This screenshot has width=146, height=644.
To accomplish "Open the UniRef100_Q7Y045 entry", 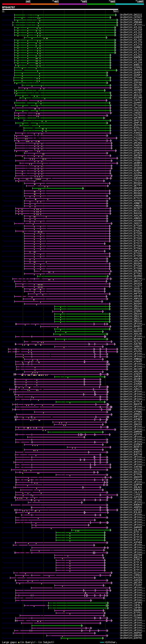I will pos(131,77).
